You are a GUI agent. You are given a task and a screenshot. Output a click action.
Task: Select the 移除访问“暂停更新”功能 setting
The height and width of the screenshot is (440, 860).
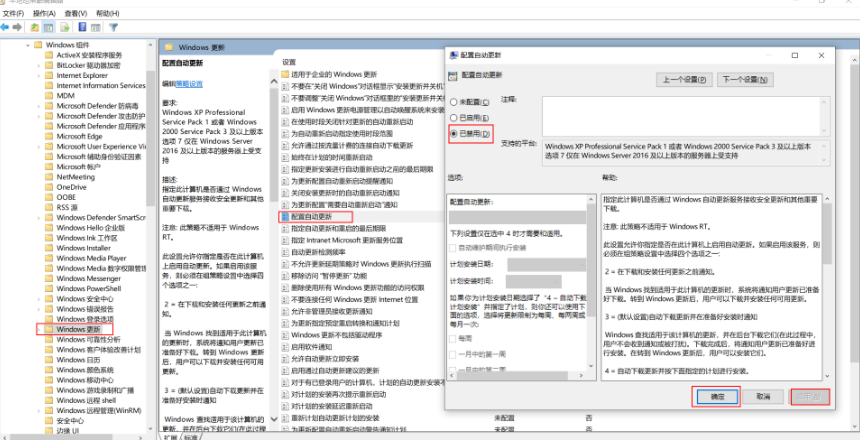[329, 275]
